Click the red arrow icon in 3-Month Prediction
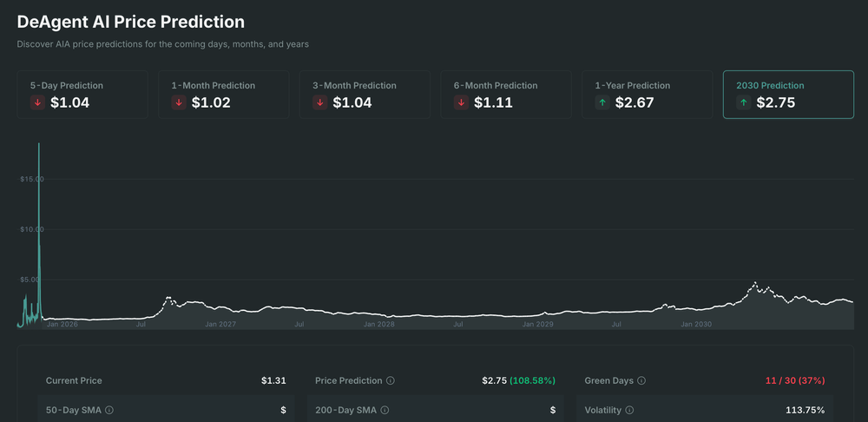This screenshot has height=422, width=868. [x=320, y=102]
